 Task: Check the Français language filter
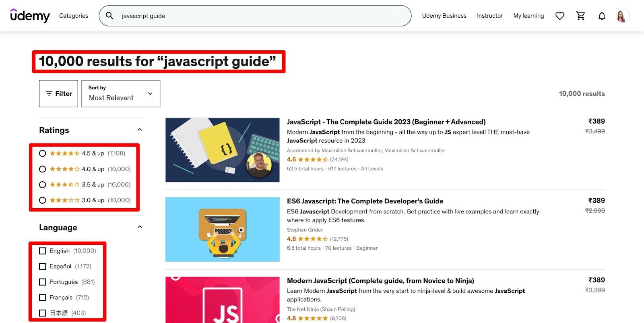(42, 298)
